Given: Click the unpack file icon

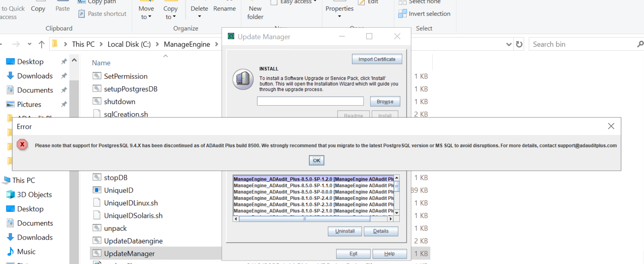Looking at the screenshot, I should tap(97, 228).
